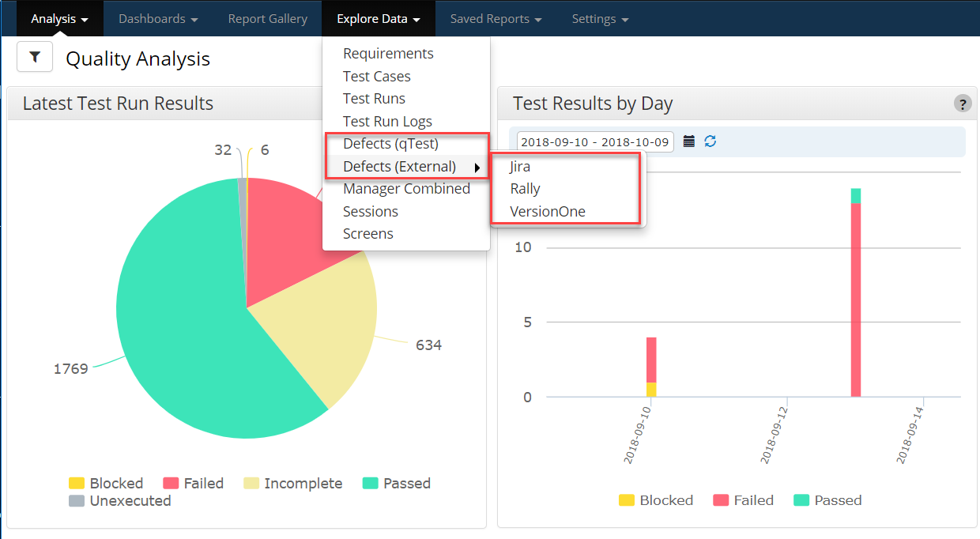Open Report Gallery page
This screenshot has width=980, height=539.
267,18
